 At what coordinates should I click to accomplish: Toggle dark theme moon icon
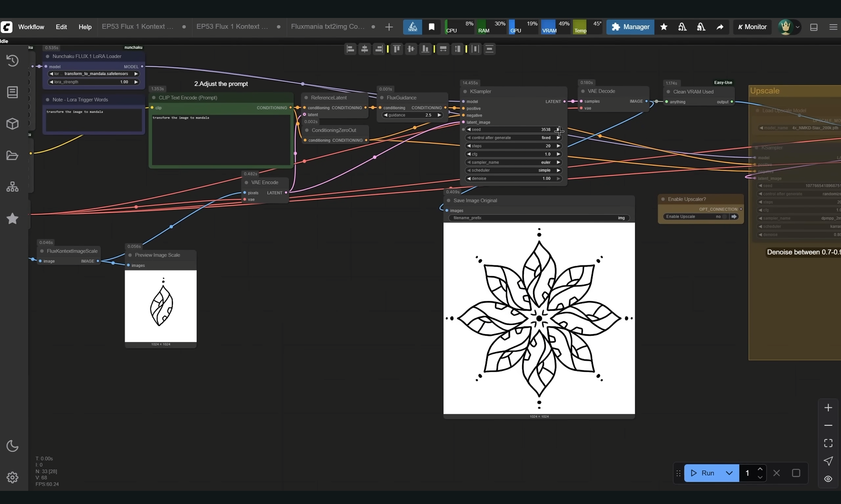[x=12, y=446]
